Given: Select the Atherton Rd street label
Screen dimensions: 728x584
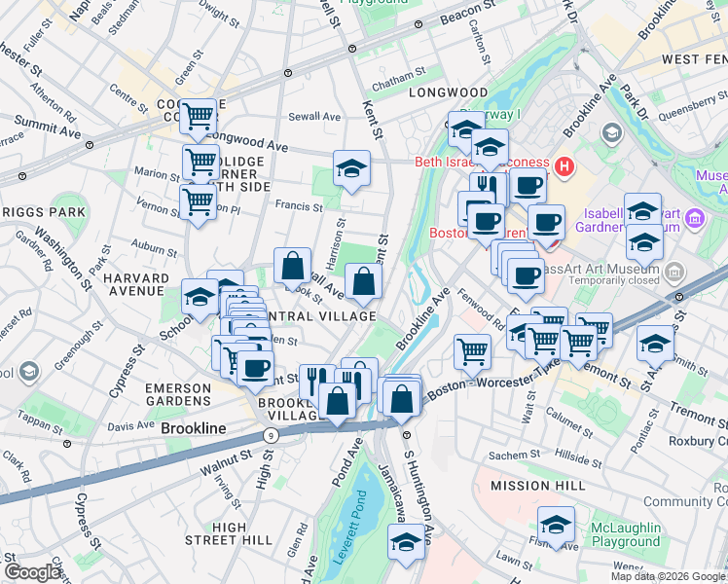Looking at the screenshot, I should [53, 102].
